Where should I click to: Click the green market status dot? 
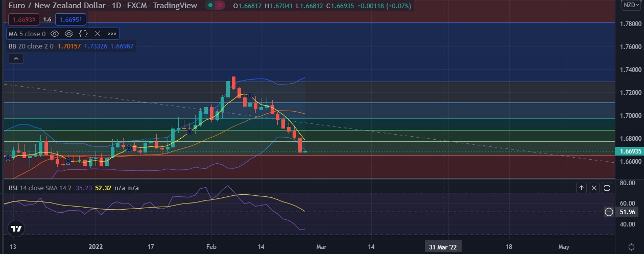[210, 6]
